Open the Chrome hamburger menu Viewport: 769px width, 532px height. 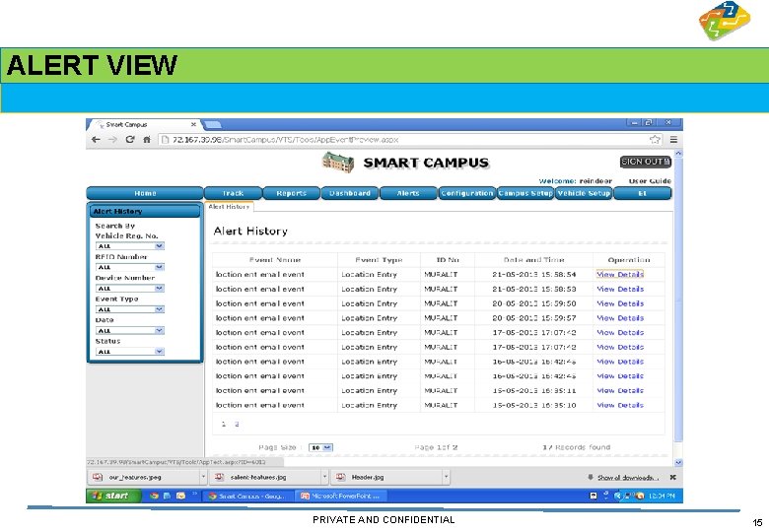pos(673,140)
